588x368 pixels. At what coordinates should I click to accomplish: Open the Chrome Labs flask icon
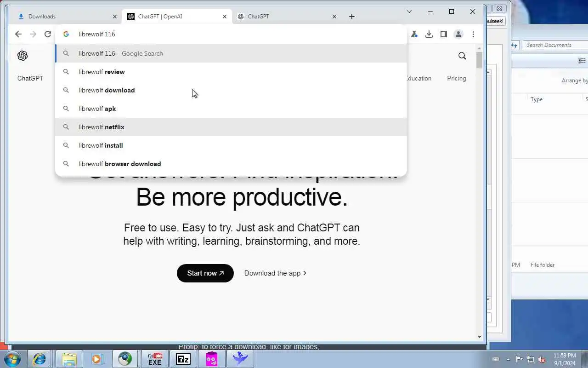414,34
